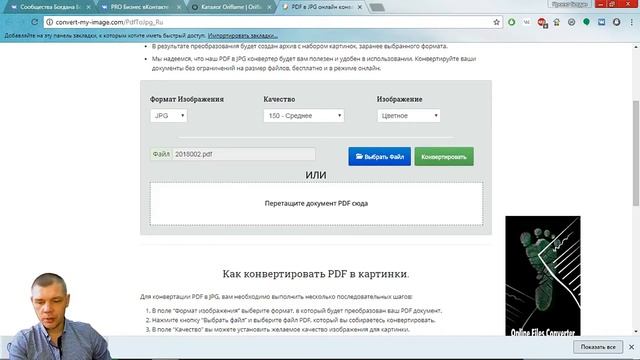
Task: Click the Online Files Converter ad banner
Action: point(542,276)
